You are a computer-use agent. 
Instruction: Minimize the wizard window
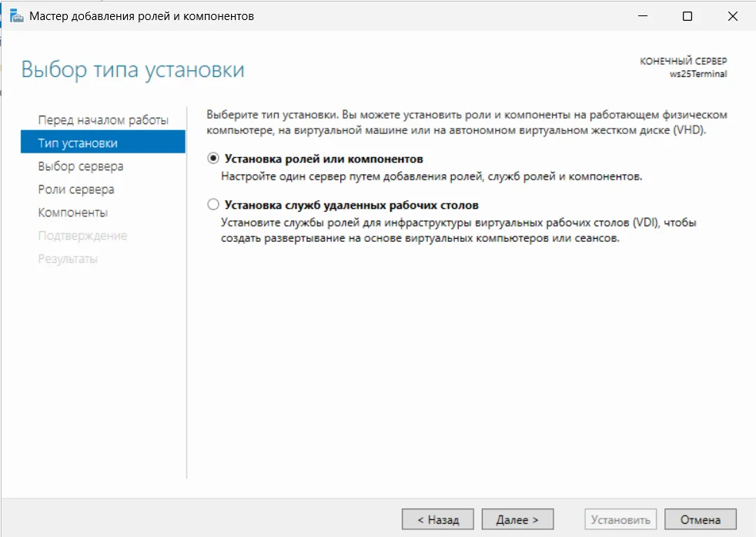tap(643, 16)
